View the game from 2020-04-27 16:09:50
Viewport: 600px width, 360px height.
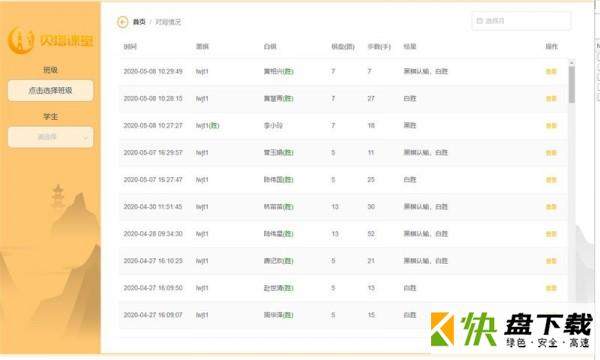pos(551,288)
